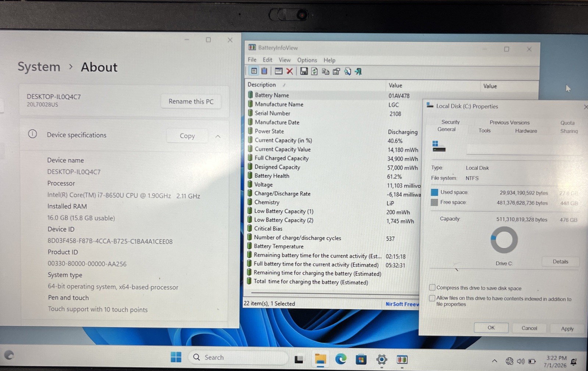Select the Show Battery Information toolbar icon
Viewport: 588px width, 371px height.
click(254, 71)
